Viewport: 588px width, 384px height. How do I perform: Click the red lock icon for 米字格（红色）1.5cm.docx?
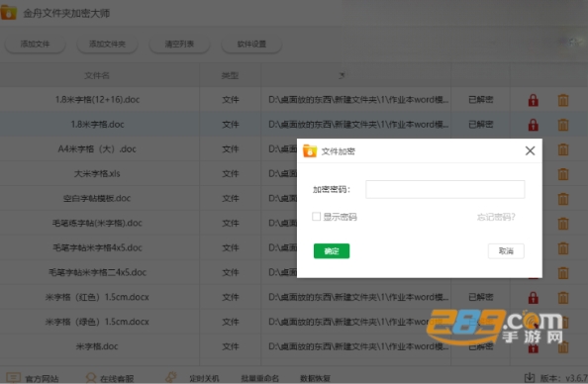(x=533, y=298)
